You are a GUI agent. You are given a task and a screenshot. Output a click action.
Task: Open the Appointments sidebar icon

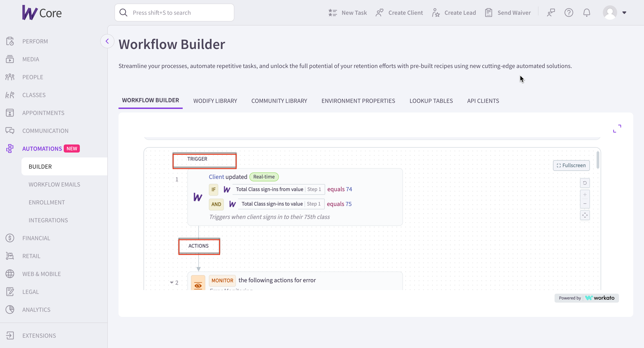10,113
